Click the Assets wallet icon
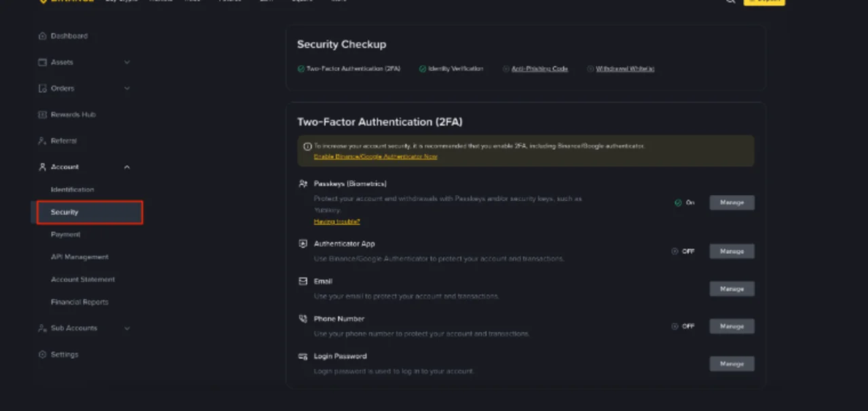This screenshot has height=411, width=868. (x=43, y=62)
